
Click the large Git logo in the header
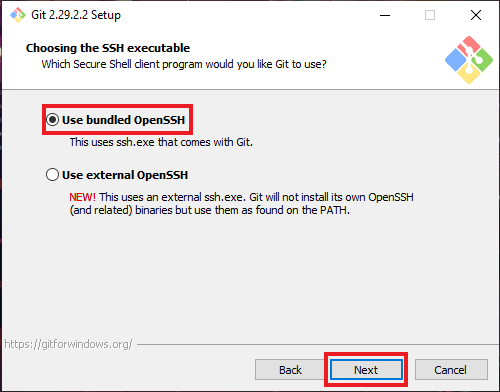pyautogui.click(x=469, y=60)
